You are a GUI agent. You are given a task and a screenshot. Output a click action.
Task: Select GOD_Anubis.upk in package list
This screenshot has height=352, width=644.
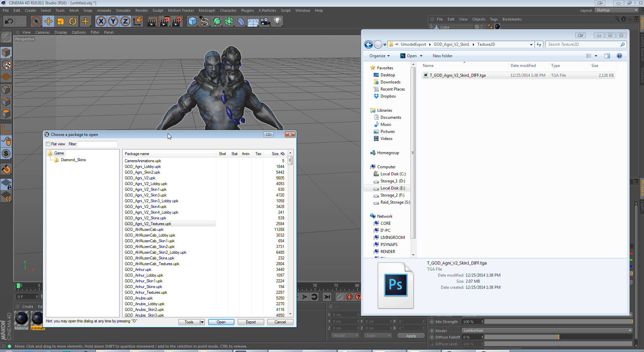pyautogui.click(x=138, y=298)
